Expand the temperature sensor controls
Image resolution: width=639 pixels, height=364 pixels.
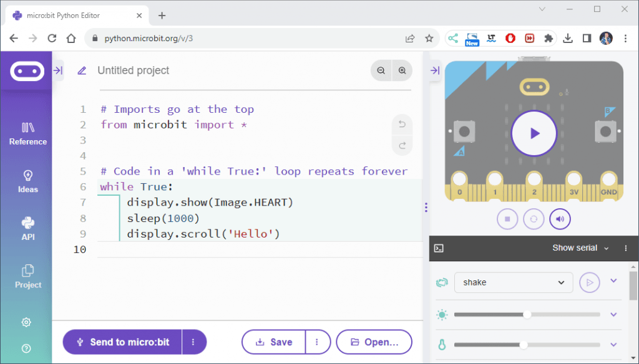coord(613,344)
